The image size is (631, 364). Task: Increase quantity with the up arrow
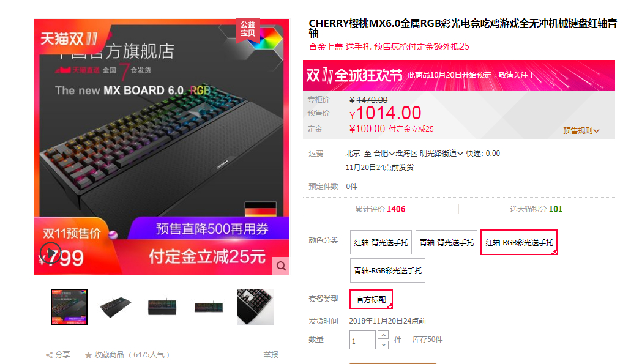point(384,335)
